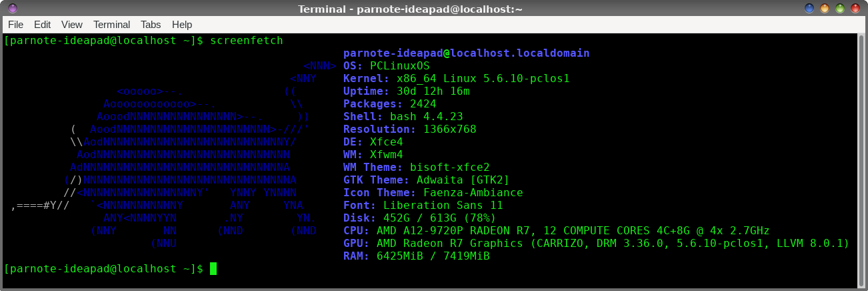Click the 'Kernel: x86_64 Linux 5.6.10-pclos1' line
This screenshot has height=291, width=868.
(457, 79)
